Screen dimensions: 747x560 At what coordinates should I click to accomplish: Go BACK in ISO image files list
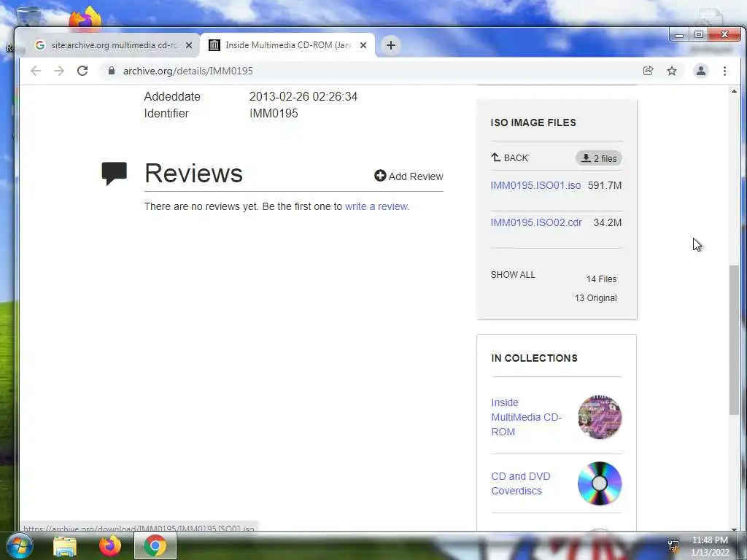point(509,157)
